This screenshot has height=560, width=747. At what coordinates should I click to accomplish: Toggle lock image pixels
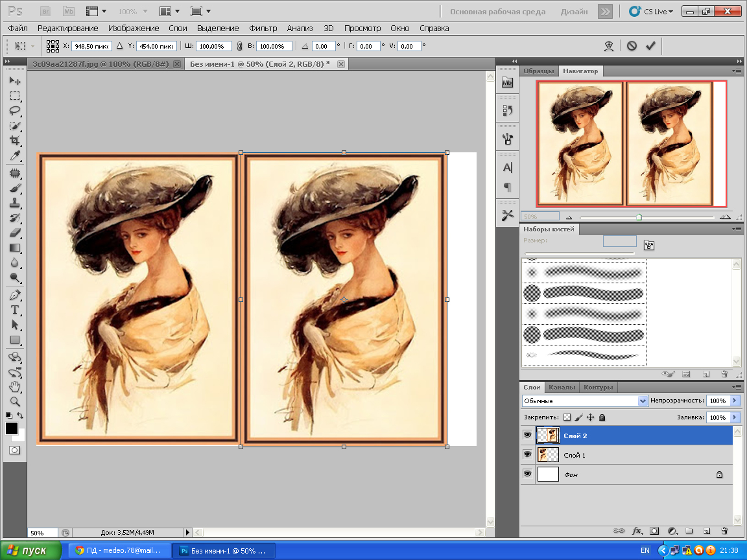click(579, 417)
